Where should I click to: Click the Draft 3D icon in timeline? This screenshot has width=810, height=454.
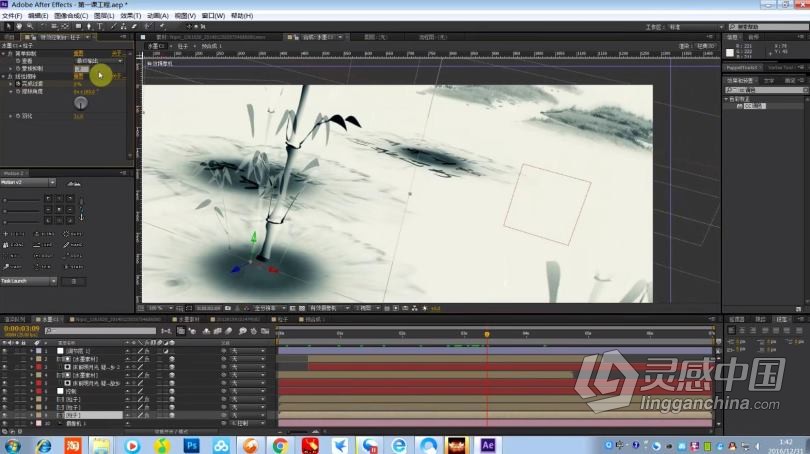[193, 331]
